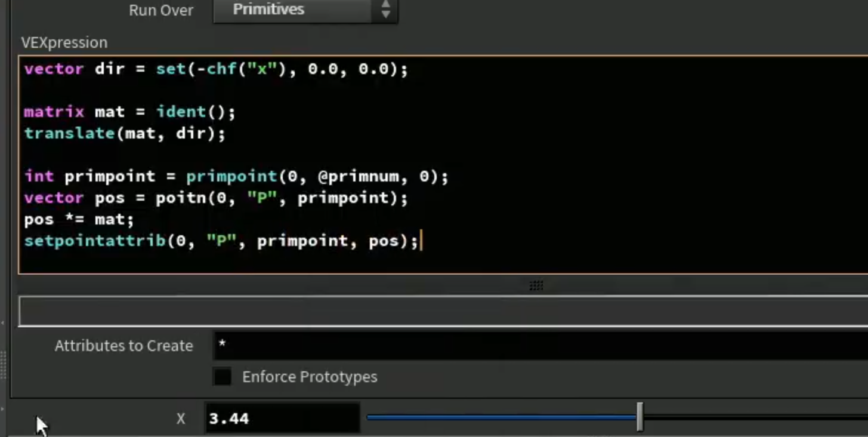Click the VEXpression label
868x437 pixels.
click(x=64, y=42)
